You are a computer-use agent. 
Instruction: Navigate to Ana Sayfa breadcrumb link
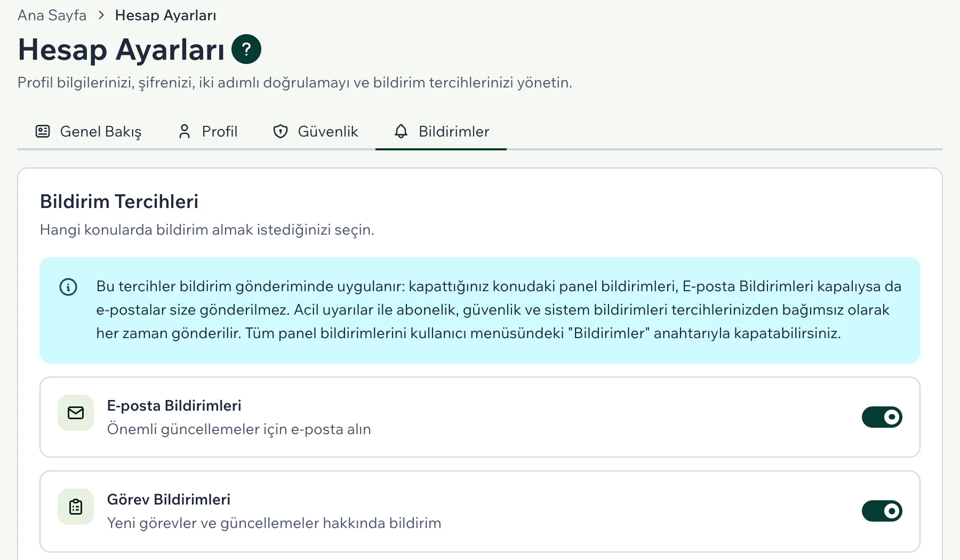(x=52, y=15)
